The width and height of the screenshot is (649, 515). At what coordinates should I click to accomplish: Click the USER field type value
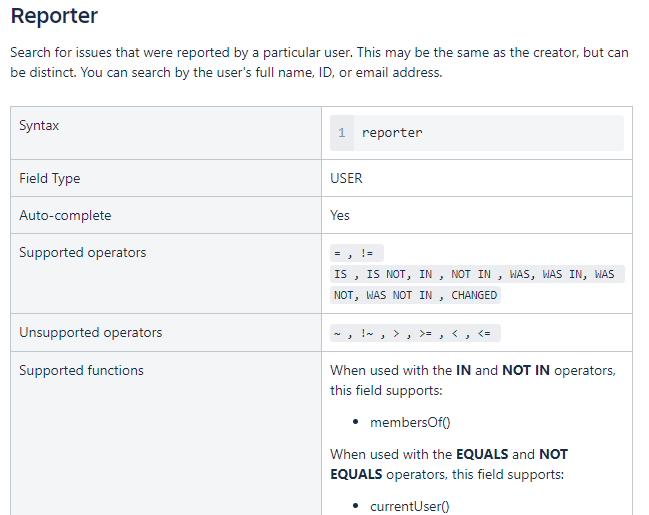click(346, 178)
